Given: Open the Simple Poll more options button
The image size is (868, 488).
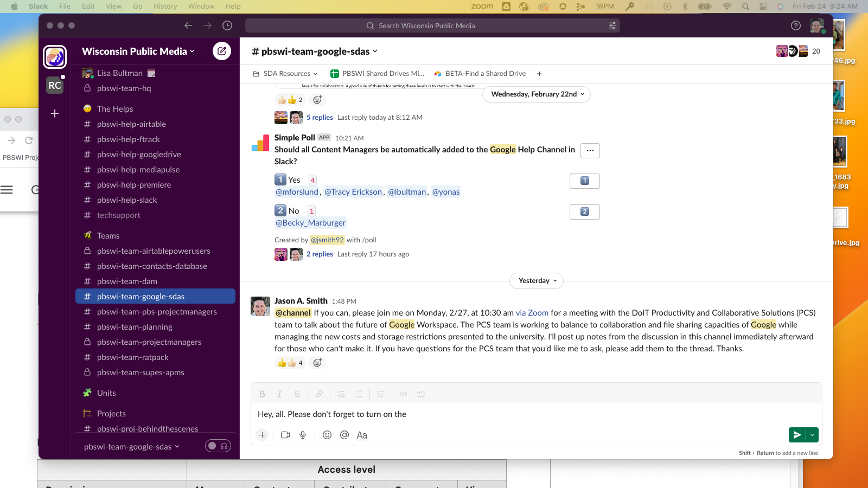Looking at the screenshot, I should (590, 151).
